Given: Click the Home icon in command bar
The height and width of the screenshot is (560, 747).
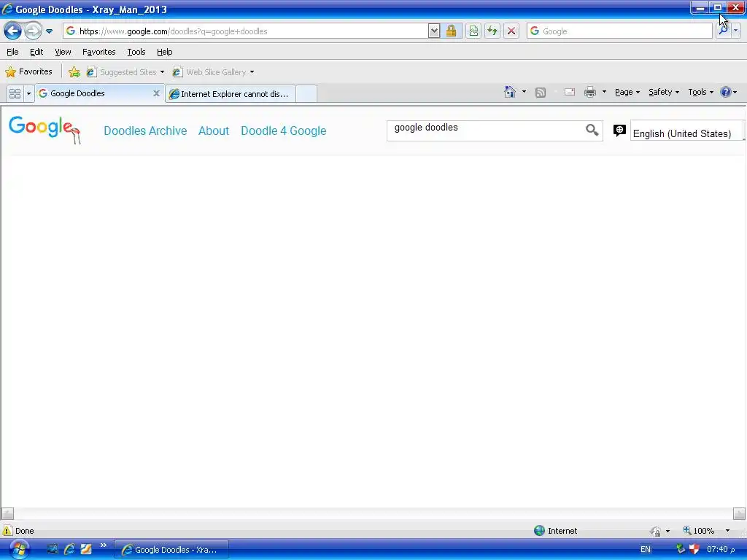Looking at the screenshot, I should (509, 92).
